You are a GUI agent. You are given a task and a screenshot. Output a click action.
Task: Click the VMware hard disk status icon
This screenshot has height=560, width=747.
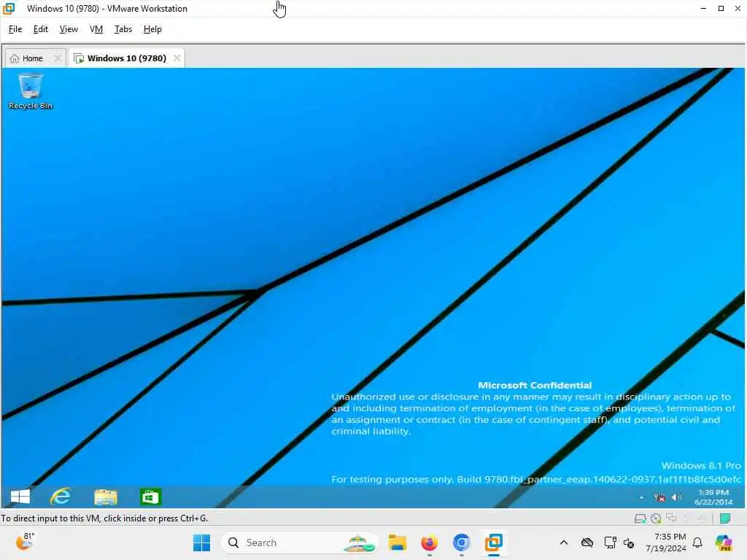tap(640, 518)
